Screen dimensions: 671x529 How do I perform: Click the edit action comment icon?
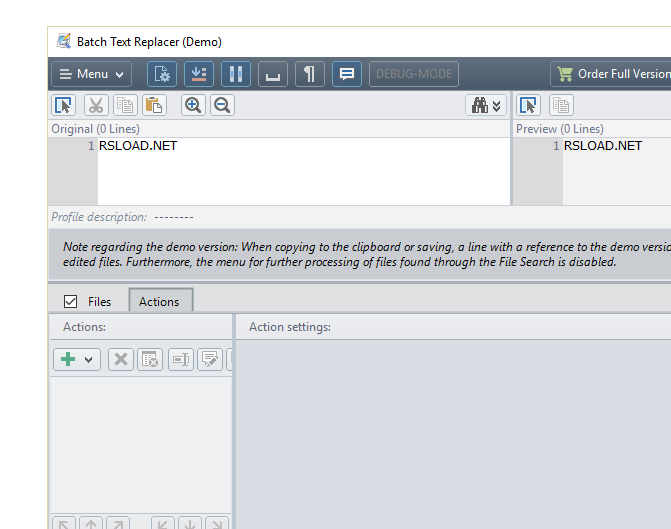pyautogui.click(x=210, y=359)
